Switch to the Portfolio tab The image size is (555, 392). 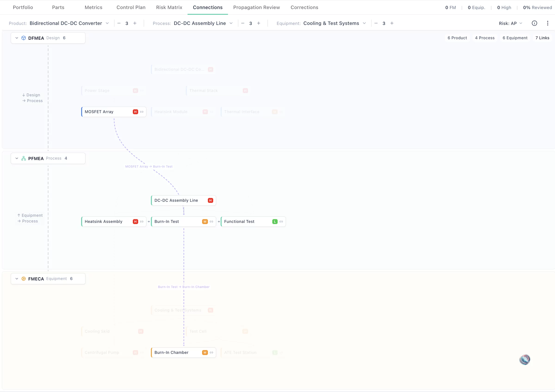click(x=23, y=7)
